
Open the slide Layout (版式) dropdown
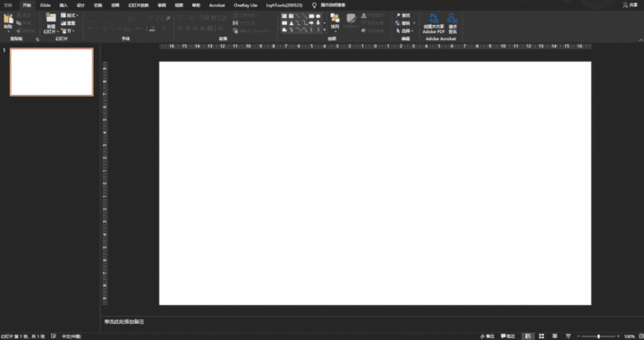point(70,15)
